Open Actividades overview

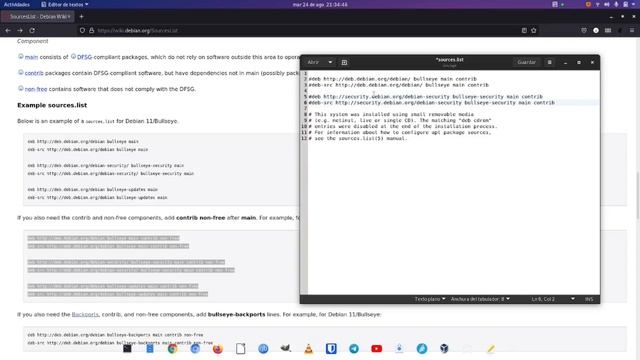tap(17, 4)
